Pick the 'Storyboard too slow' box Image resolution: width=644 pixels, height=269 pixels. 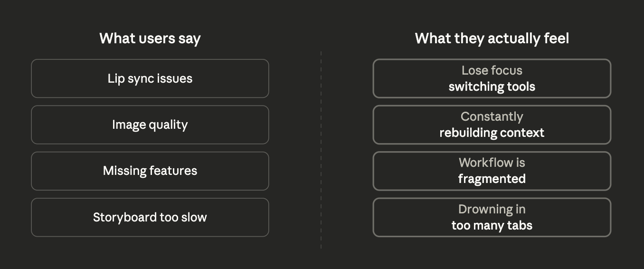coord(150,217)
